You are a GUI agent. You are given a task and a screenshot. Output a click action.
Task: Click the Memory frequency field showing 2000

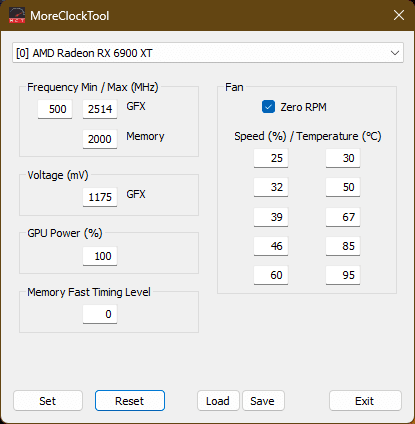pyautogui.click(x=100, y=139)
